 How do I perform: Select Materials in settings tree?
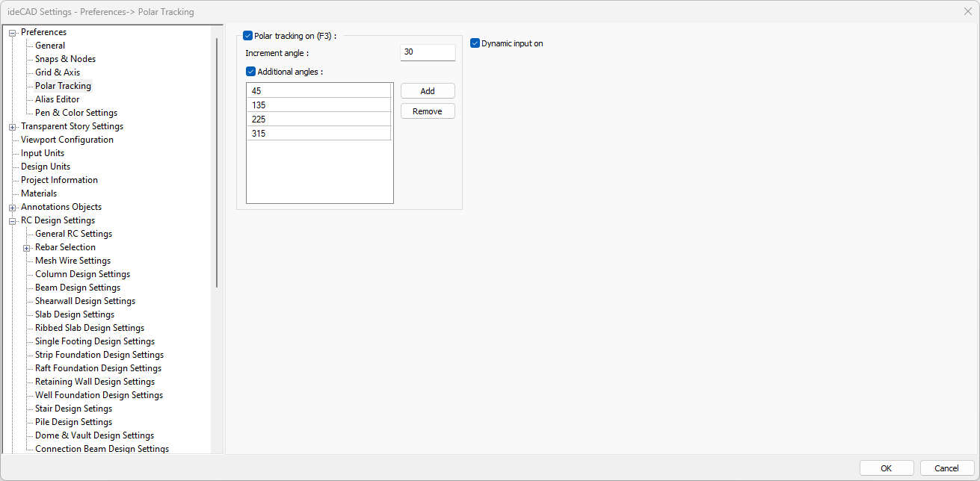[39, 193]
